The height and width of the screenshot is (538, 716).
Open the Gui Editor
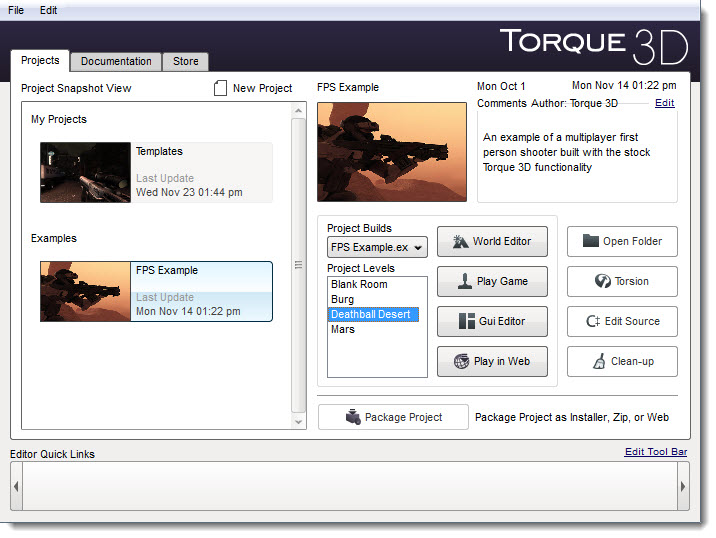tap(492, 322)
